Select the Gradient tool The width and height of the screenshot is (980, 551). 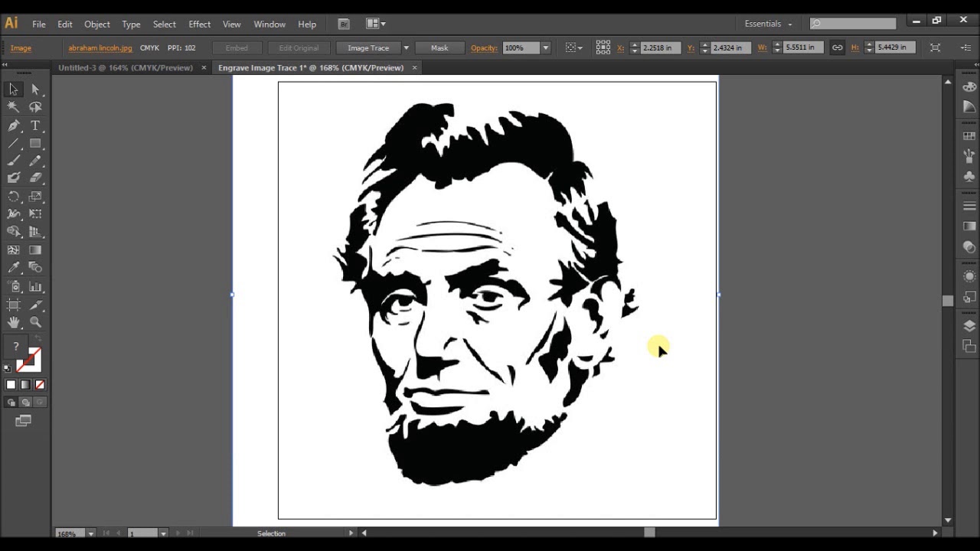coord(35,249)
